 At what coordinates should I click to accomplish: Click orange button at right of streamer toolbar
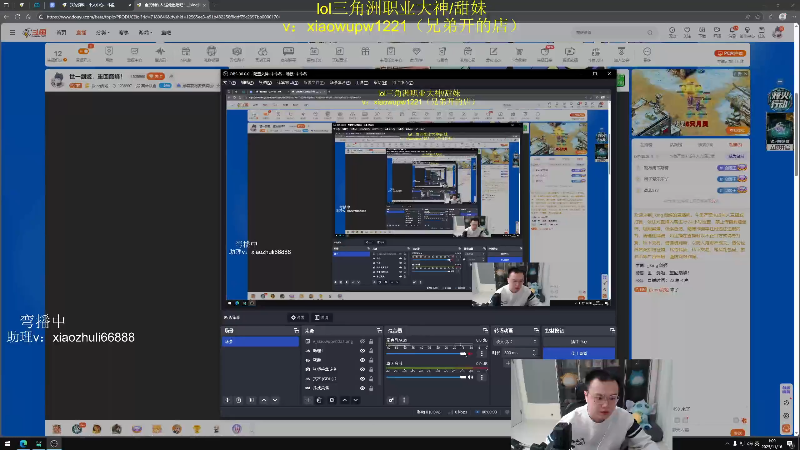point(730,53)
